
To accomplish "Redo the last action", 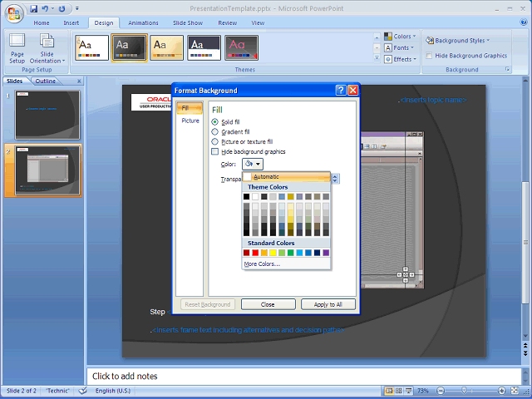I will click(62, 9).
